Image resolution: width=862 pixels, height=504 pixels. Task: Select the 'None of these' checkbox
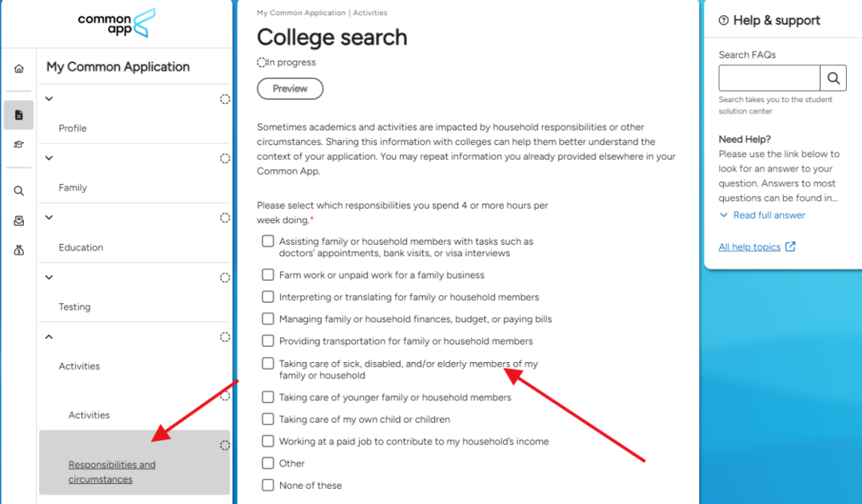pos(268,485)
